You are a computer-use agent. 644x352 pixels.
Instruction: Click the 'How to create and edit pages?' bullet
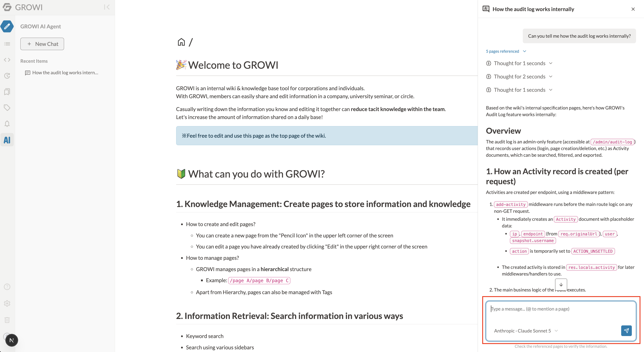pyautogui.click(x=221, y=224)
